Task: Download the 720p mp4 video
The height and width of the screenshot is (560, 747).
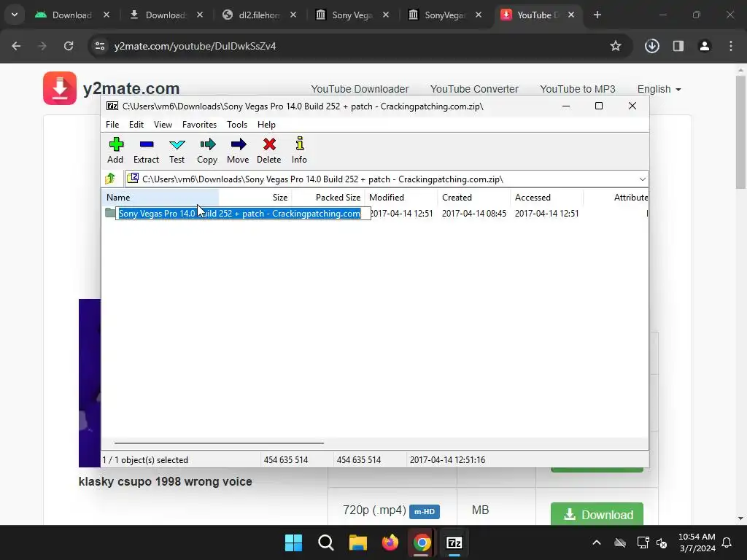Action: point(597,514)
